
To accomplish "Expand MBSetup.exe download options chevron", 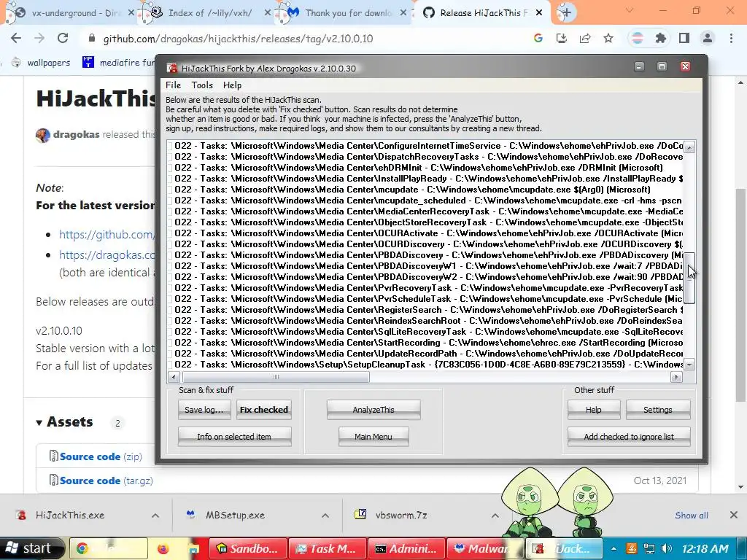I will (325, 516).
